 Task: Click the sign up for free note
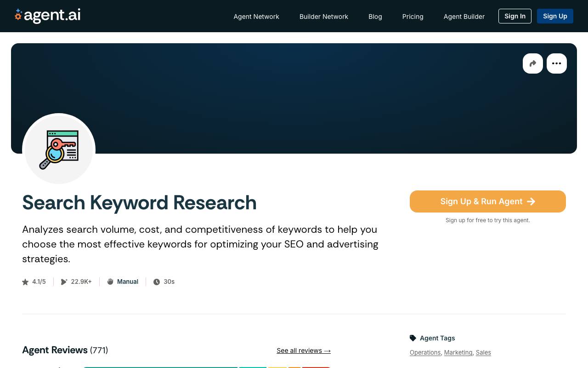[488, 220]
